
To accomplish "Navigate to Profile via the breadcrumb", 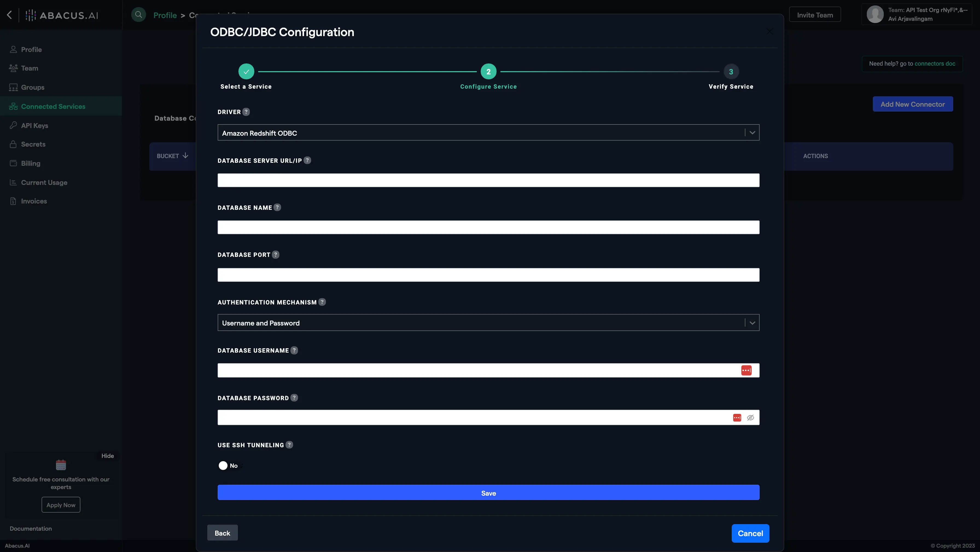I will click(165, 15).
